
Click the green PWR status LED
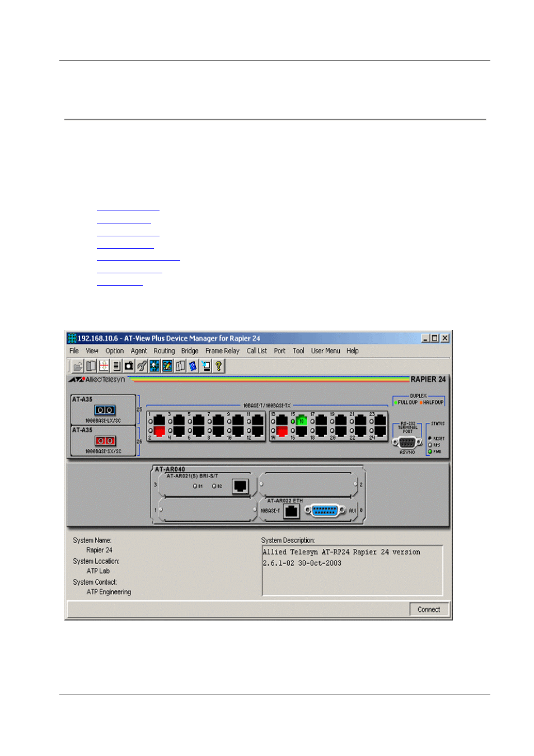click(430, 451)
